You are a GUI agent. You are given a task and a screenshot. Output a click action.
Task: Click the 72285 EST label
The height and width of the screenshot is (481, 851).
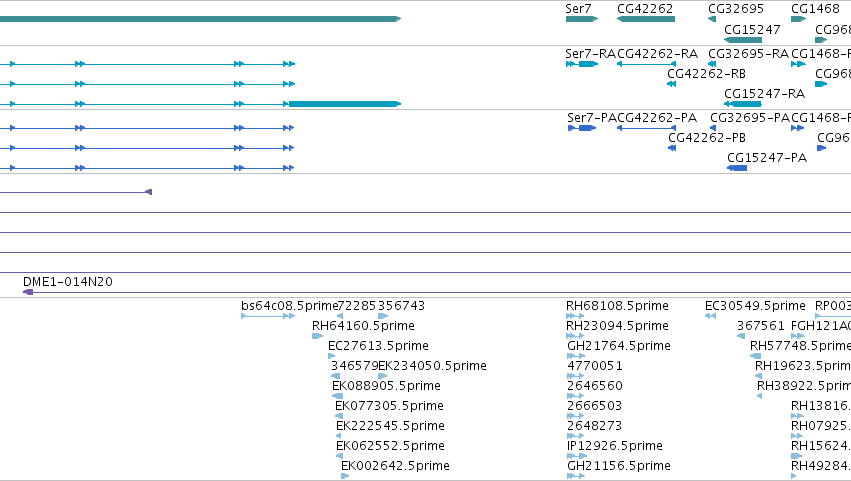point(357,306)
